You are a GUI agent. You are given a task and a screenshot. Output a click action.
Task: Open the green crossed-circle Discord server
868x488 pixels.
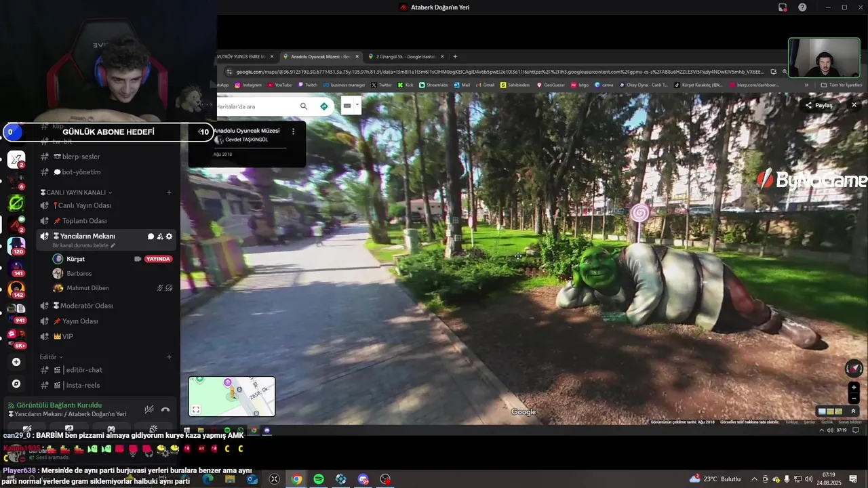pos(16,203)
